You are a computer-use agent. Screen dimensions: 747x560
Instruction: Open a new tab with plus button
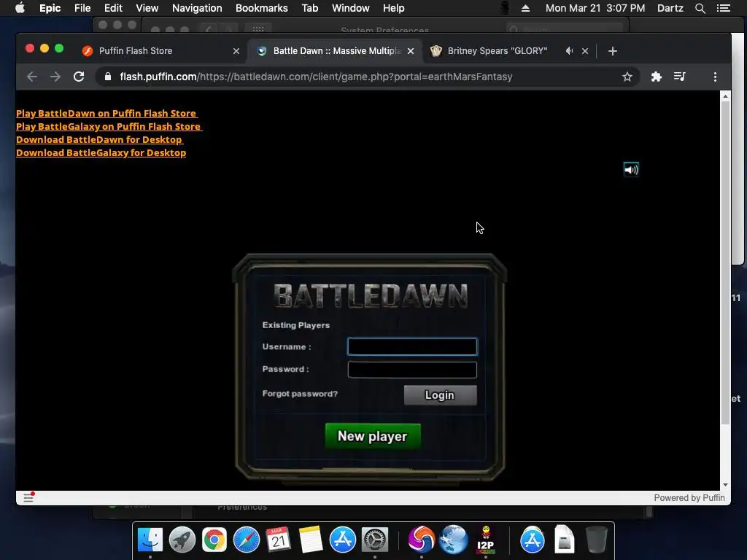click(613, 51)
